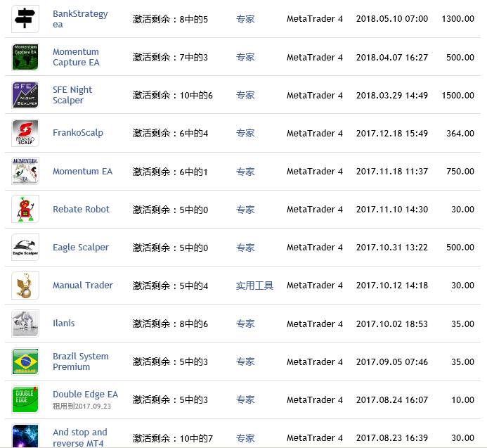487x448 pixels.
Task: Click the date 2017.10.31 13:22
Action: pyautogui.click(x=392, y=247)
